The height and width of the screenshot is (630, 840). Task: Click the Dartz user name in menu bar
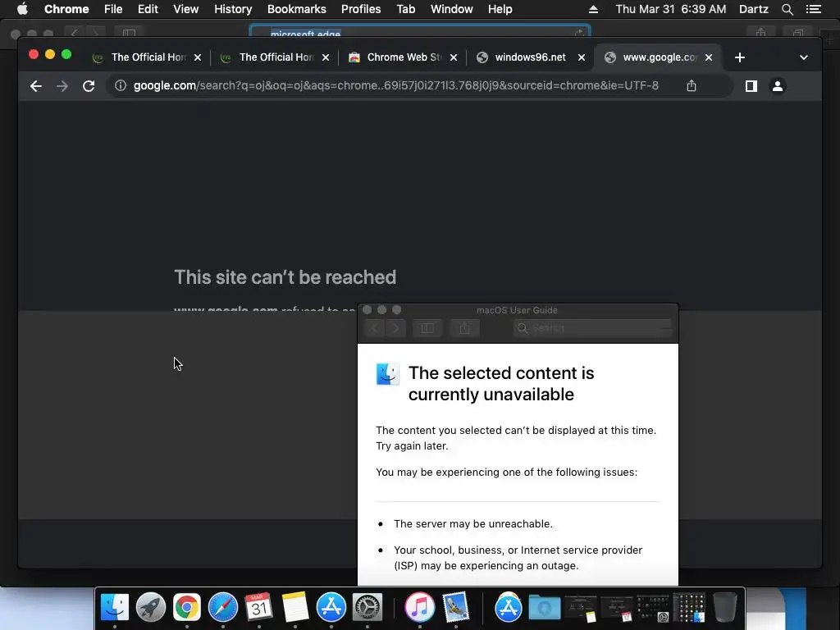pos(754,9)
